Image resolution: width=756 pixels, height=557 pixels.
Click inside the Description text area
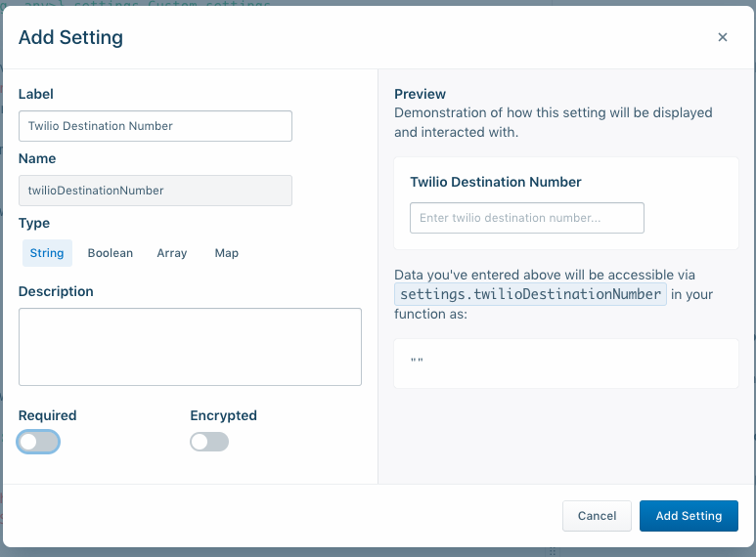190,347
